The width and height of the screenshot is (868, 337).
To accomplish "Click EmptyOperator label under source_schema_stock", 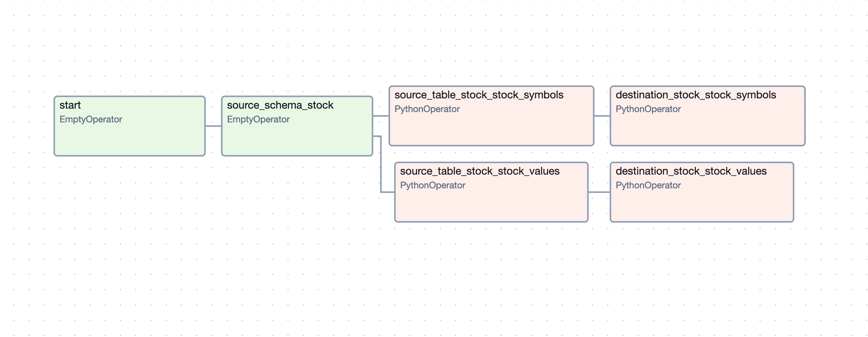I will (x=258, y=119).
